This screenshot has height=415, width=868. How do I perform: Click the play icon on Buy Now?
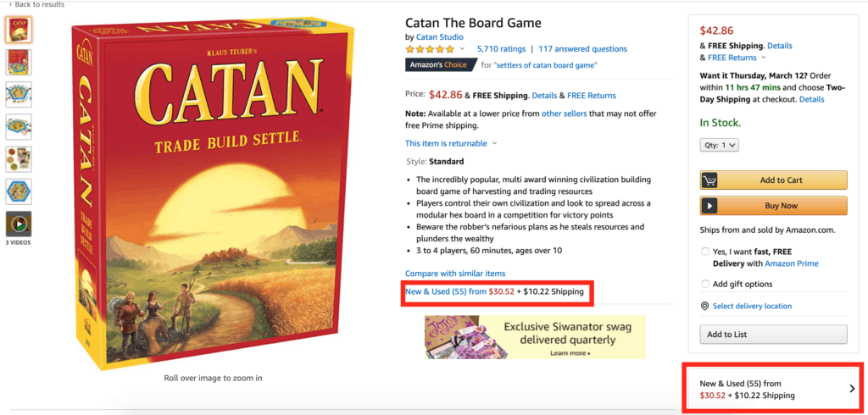pos(710,206)
